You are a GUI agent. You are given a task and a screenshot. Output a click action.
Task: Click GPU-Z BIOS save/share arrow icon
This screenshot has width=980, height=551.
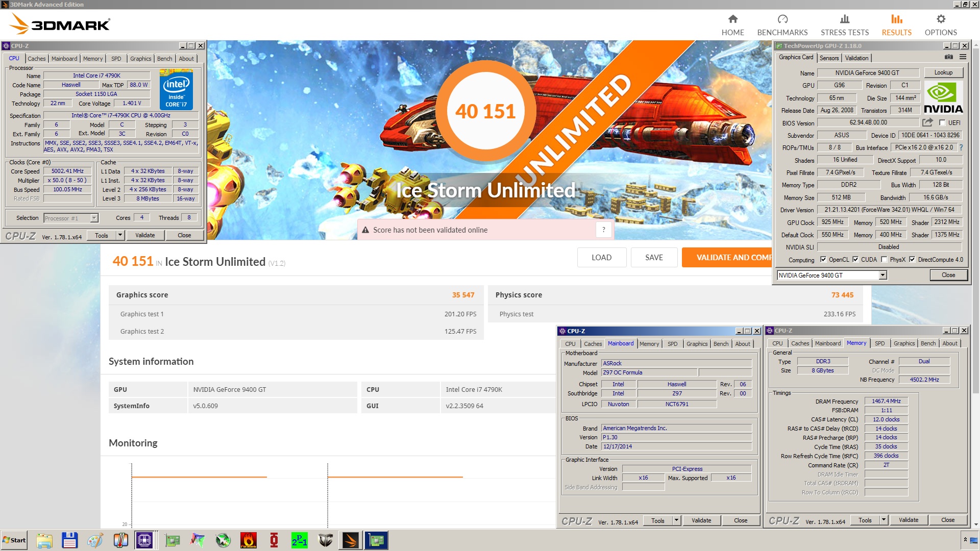point(927,122)
